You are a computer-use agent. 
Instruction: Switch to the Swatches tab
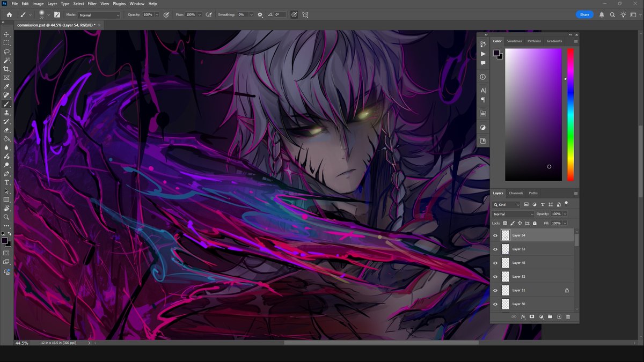click(x=514, y=41)
